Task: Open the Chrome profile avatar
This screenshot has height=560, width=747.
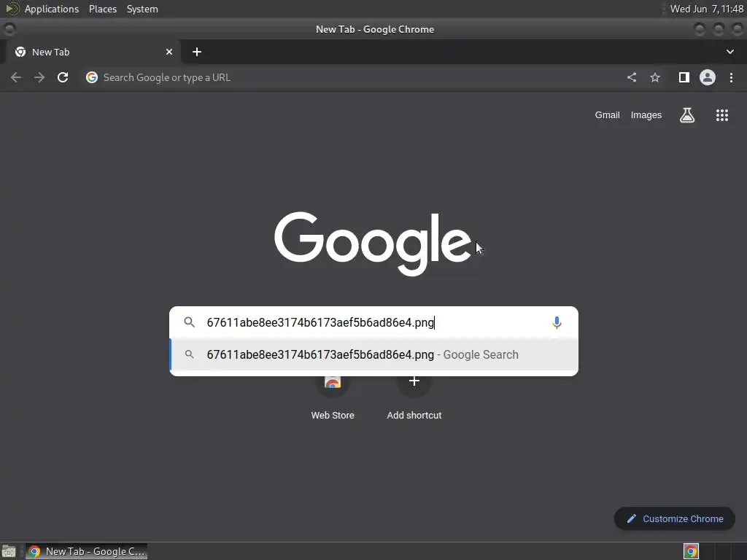Action: point(708,77)
